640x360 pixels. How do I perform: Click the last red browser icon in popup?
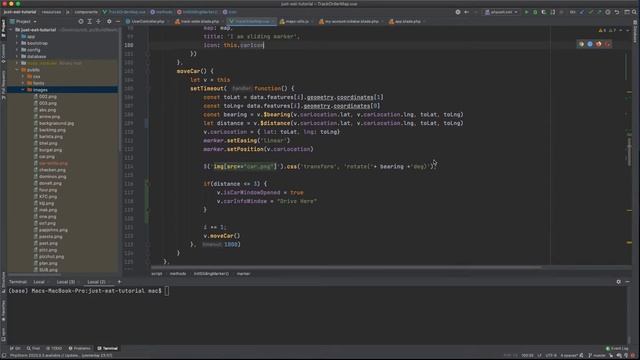[x=608, y=44]
